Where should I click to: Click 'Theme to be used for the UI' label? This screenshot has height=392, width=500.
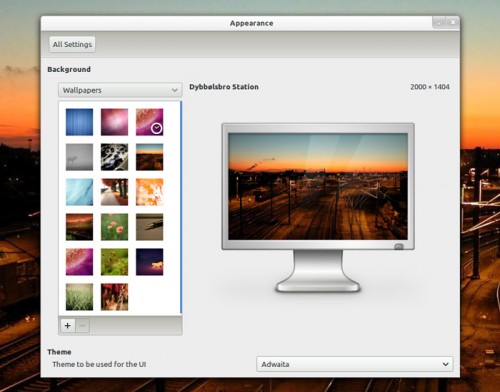coord(99,364)
